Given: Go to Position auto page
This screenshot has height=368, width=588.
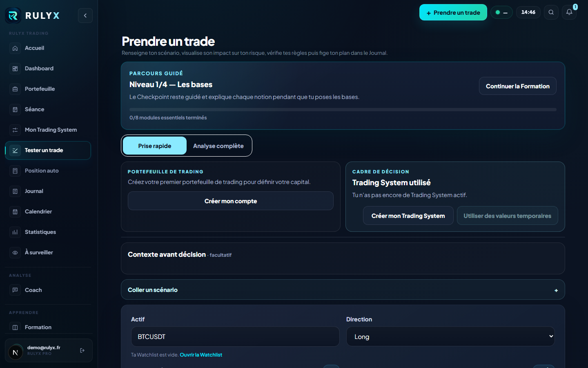Looking at the screenshot, I should (48, 171).
